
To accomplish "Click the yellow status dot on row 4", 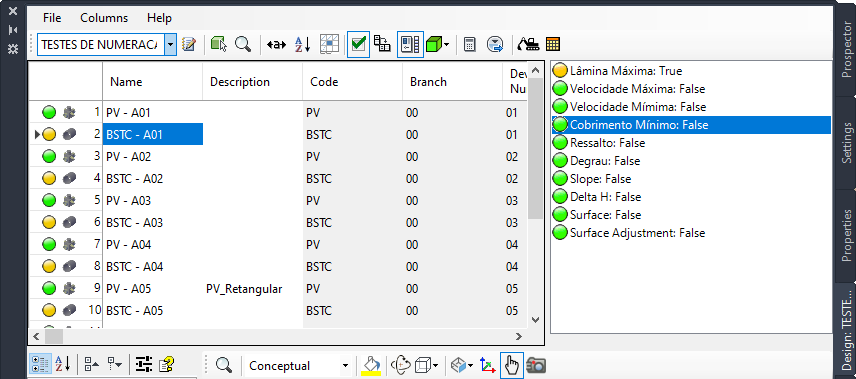I will (49, 178).
